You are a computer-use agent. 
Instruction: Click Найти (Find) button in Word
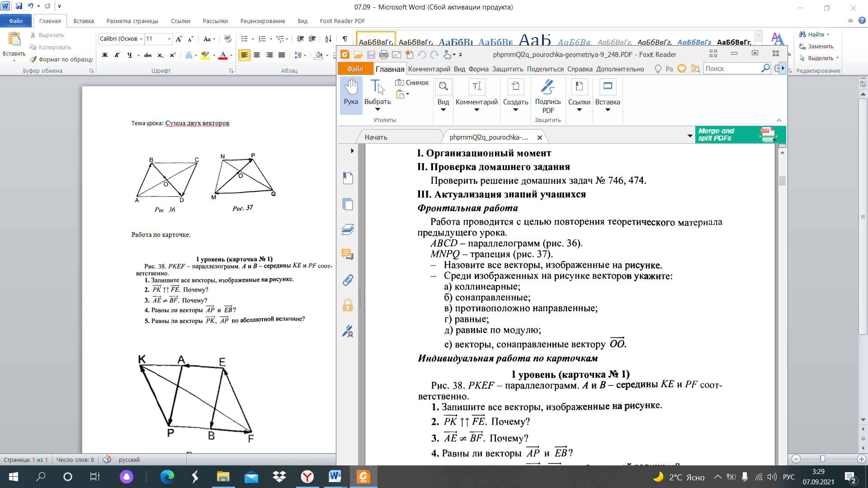[x=815, y=34]
